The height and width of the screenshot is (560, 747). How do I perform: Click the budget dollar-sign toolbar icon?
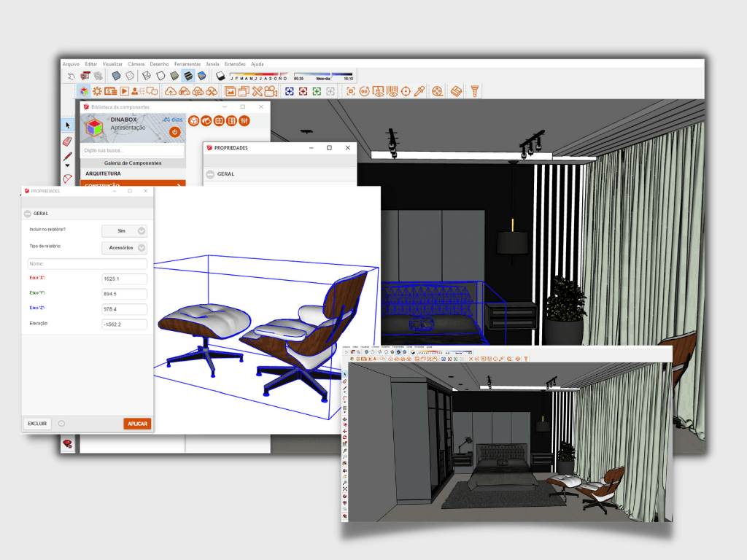click(111, 91)
